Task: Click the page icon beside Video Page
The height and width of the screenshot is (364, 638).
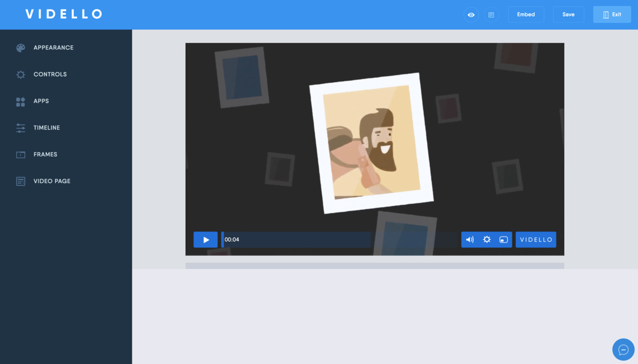Action: [21, 181]
